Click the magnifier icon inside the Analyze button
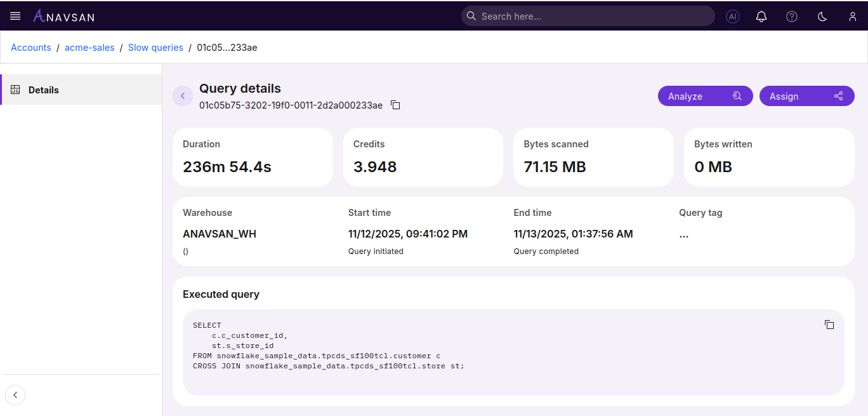The width and height of the screenshot is (868, 416). pyautogui.click(x=737, y=95)
